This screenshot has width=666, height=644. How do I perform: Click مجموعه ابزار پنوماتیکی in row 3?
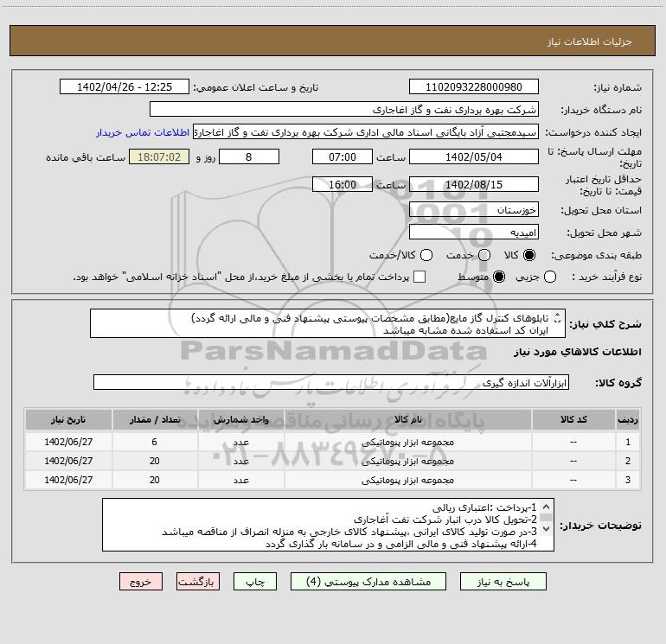tap(407, 480)
